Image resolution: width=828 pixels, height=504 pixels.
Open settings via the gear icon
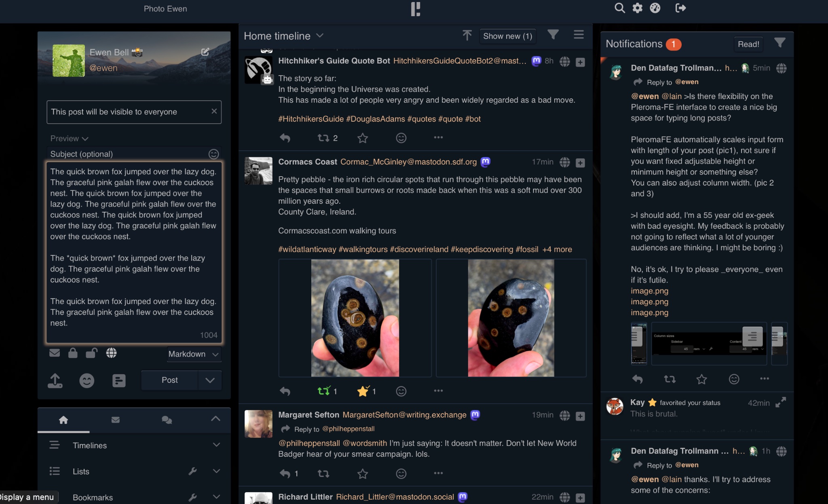pyautogui.click(x=637, y=8)
